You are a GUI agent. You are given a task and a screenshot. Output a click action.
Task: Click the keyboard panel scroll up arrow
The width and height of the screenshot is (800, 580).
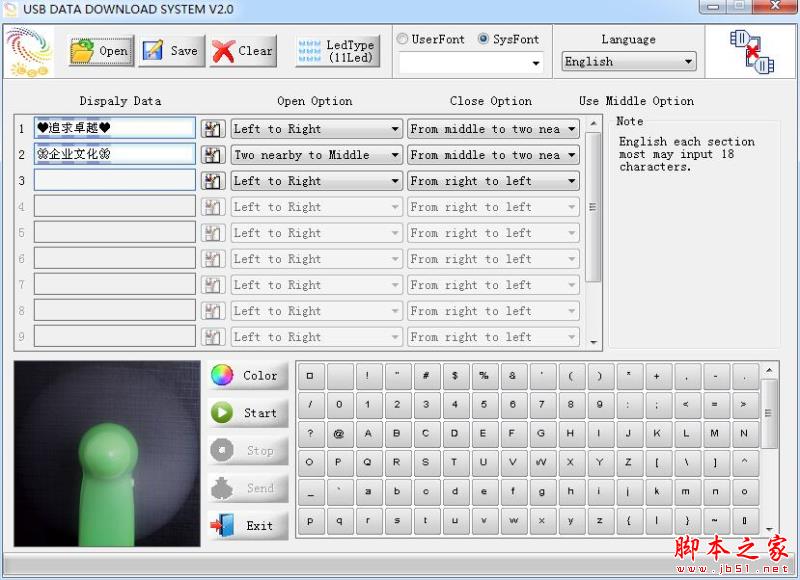click(x=769, y=370)
